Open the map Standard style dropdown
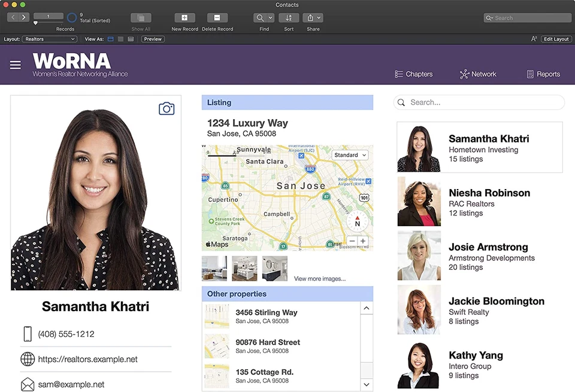This screenshot has width=575, height=392. tap(350, 155)
